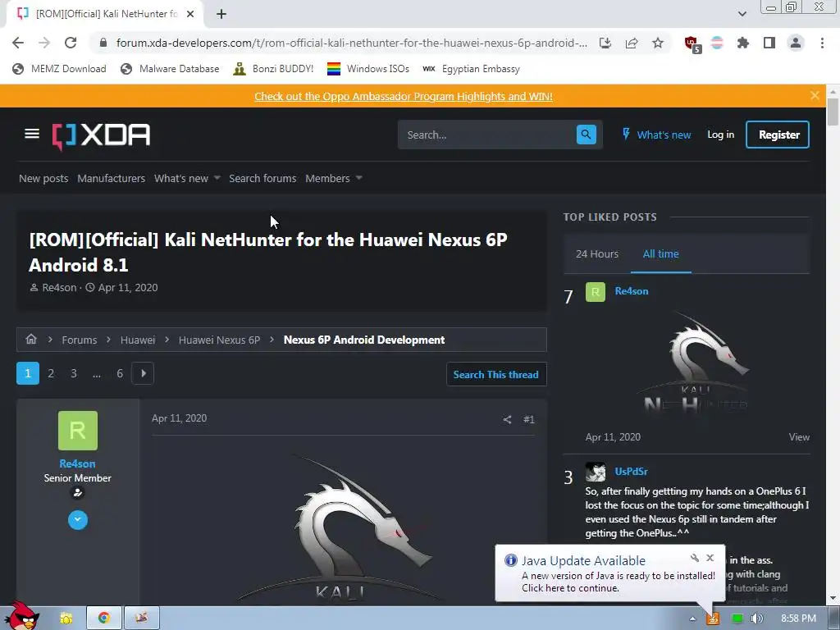
Task: Click Chrome icon in taskbar
Action: click(x=104, y=619)
